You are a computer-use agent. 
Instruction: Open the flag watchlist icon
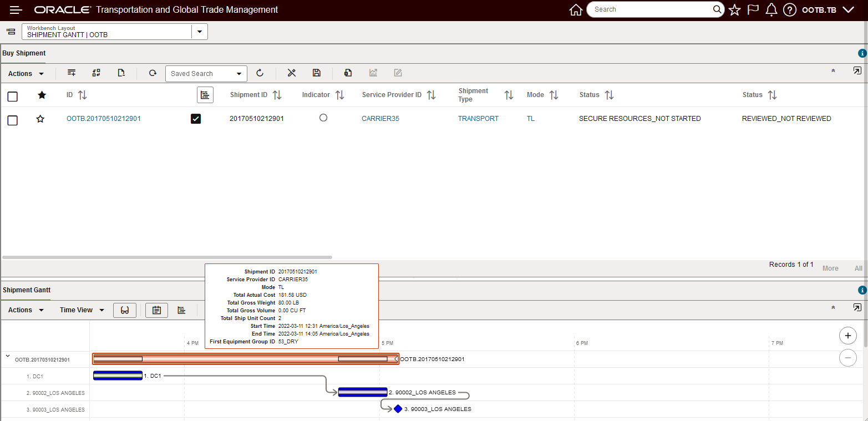(x=753, y=10)
